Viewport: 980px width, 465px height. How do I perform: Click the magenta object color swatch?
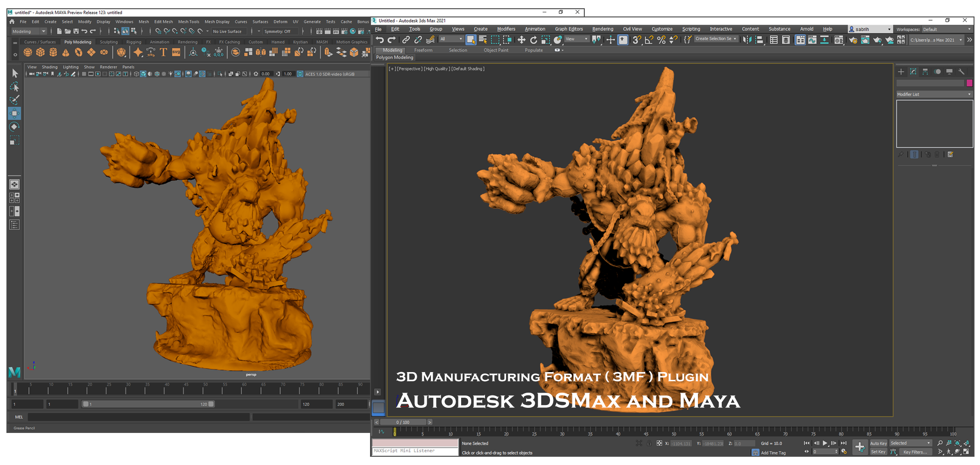[x=969, y=83]
